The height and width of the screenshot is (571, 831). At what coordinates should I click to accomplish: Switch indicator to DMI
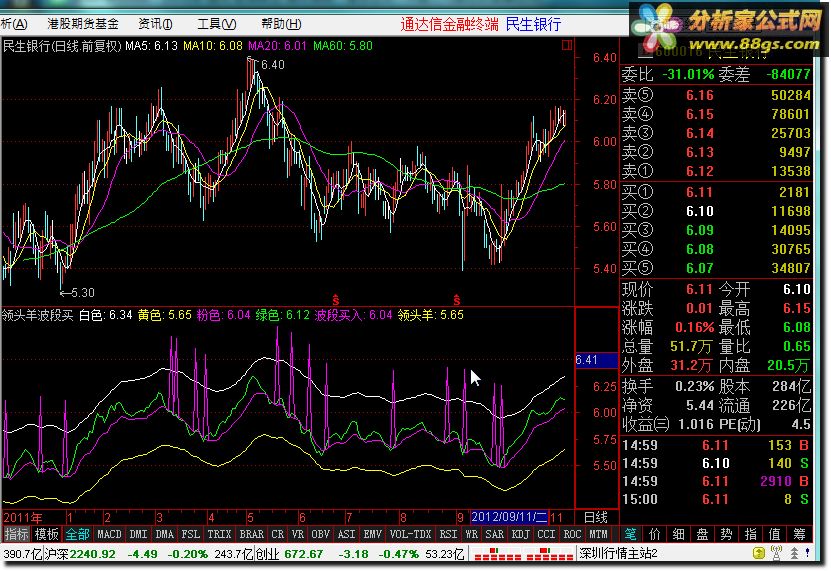pos(138,534)
